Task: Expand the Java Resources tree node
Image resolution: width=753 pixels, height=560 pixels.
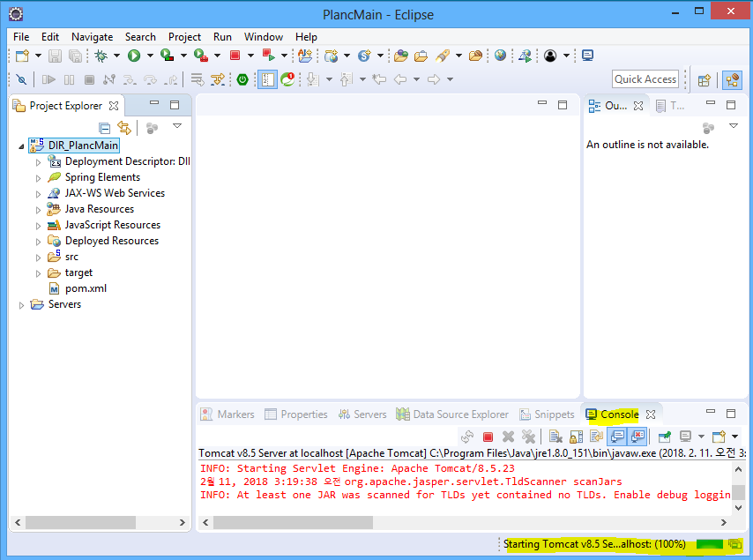Action: point(38,209)
